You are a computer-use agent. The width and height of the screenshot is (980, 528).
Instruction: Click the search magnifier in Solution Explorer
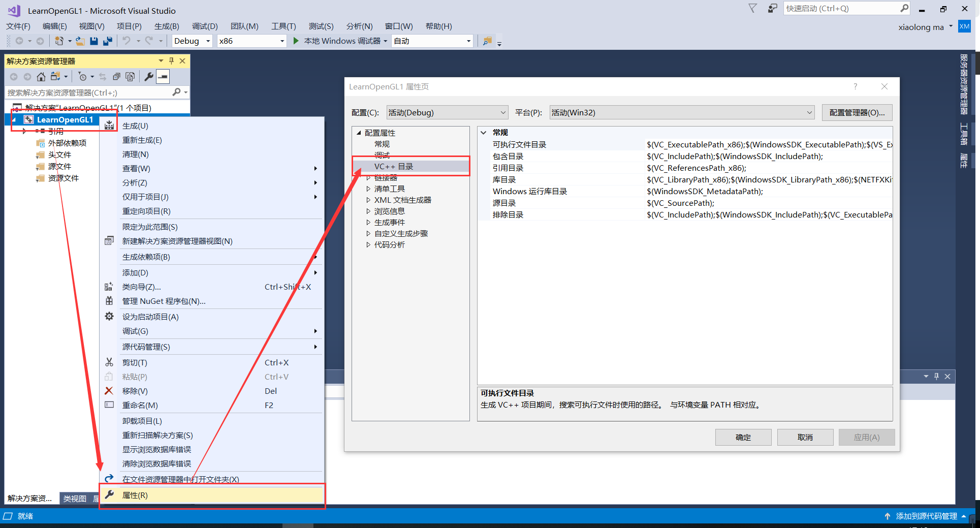tap(176, 92)
